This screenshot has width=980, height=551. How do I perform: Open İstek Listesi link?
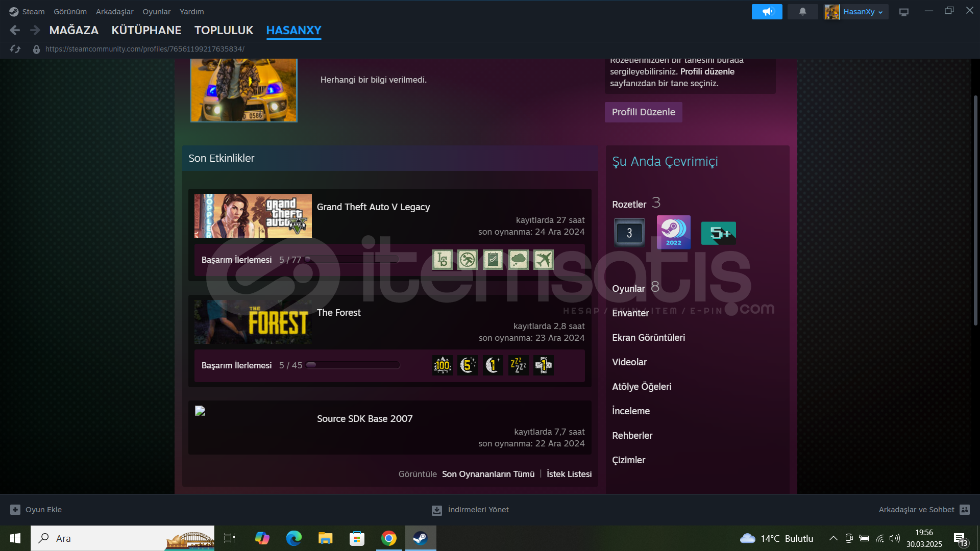click(569, 474)
